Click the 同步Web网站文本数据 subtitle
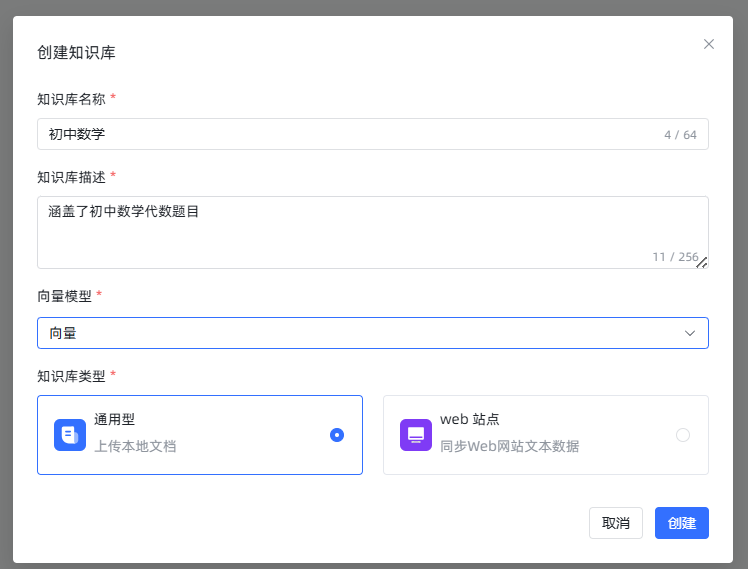The width and height of the screenshot is (748, 569). point(509,446)
